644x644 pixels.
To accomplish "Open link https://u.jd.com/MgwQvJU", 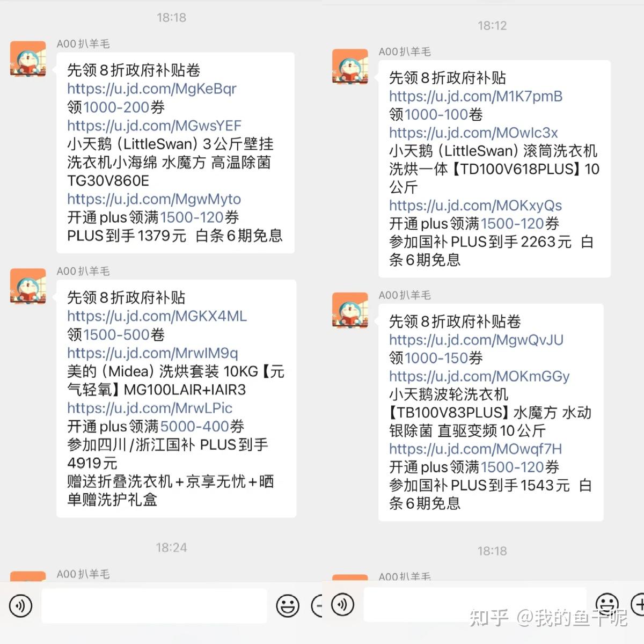I will pos(477,340).
